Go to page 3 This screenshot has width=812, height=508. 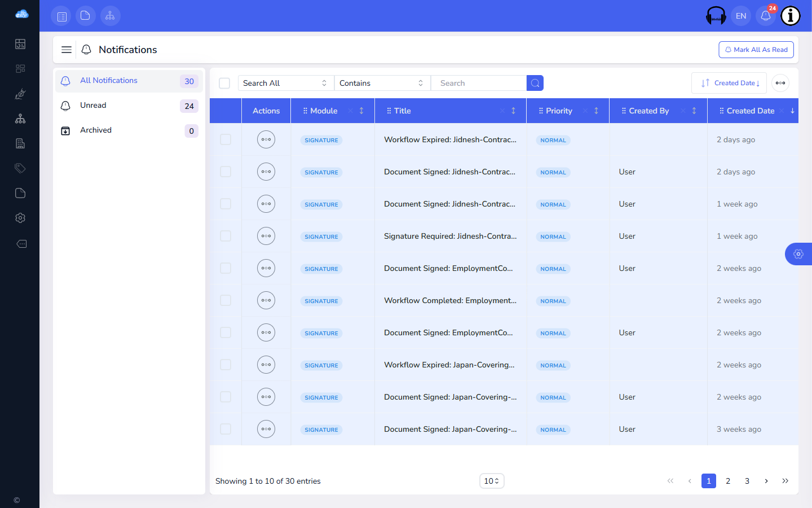point(747,481)
